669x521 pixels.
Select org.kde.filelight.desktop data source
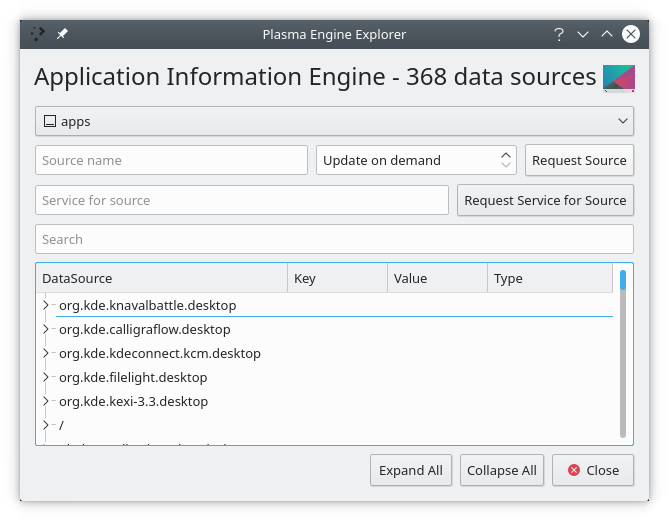(x=133, y=378)
